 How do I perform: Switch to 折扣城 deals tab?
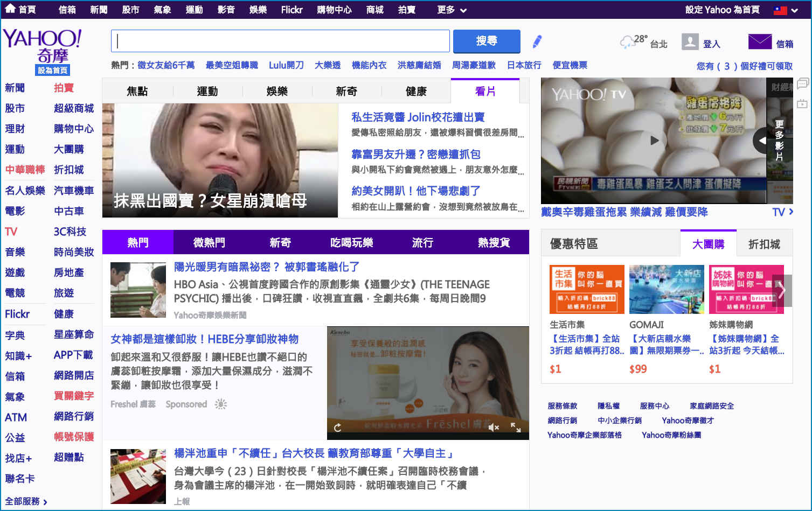764,244
